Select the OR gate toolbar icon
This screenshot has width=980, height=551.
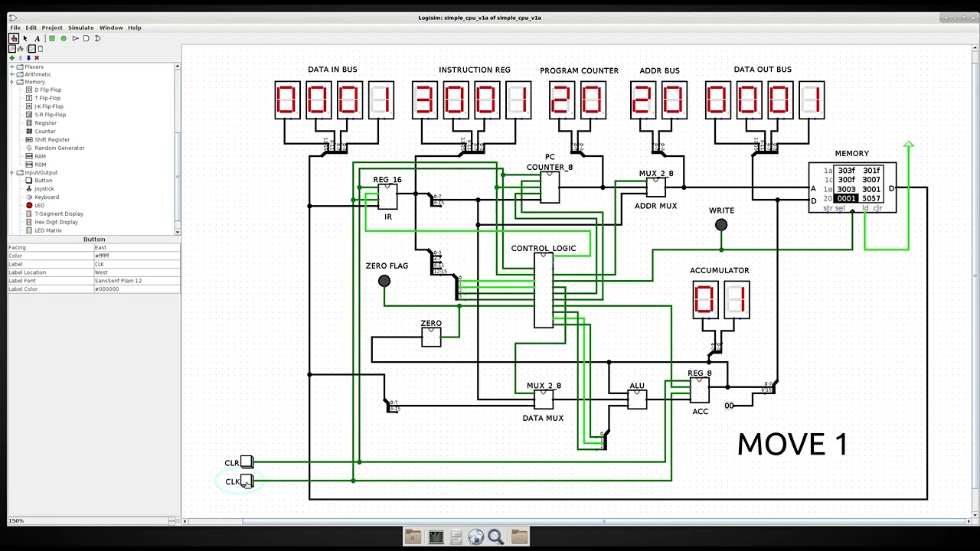[x=98, y=38]
